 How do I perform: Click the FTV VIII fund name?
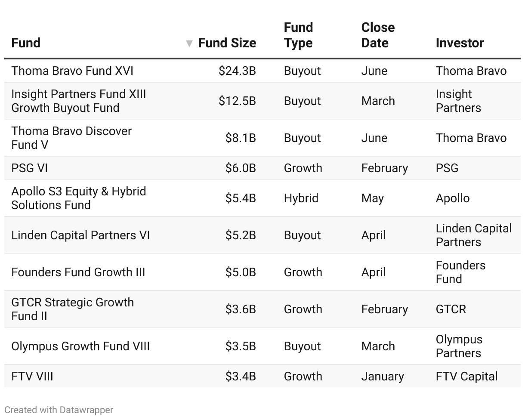coord(32,377)
